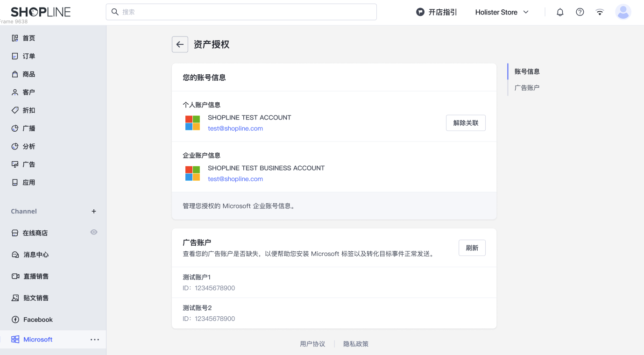This screenshot has width=644, height=355.
Task: Click personal account test@shopline.com email link
Action: tap(235, 128)
